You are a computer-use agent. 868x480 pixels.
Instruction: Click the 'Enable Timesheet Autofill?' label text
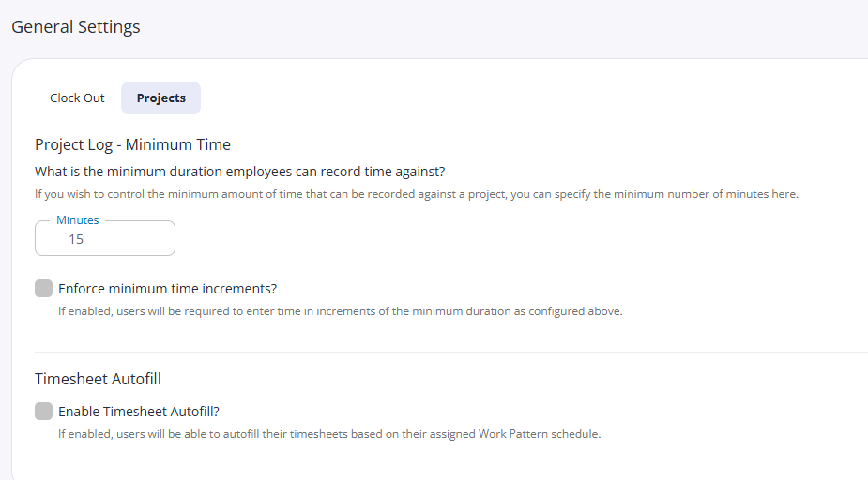(139, 412)
